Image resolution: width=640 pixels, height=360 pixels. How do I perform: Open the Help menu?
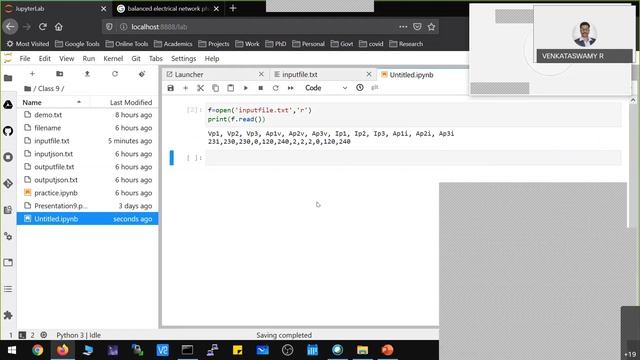[212, 59]
